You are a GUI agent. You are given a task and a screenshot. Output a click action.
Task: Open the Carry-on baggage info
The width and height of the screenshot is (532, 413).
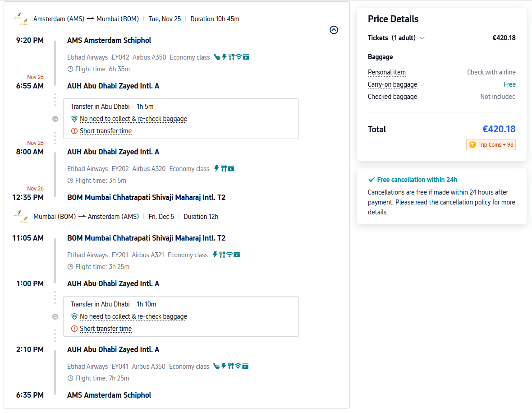click(392, 84)
